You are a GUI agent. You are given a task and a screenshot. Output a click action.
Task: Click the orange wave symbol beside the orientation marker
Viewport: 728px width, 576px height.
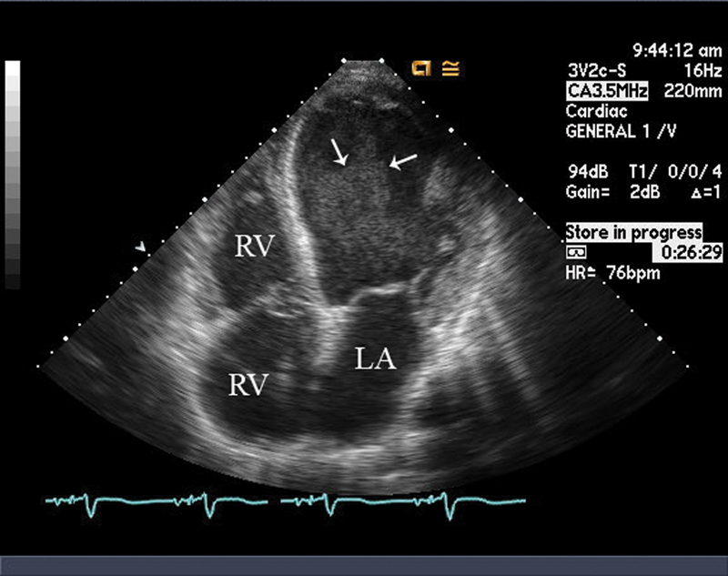(448, 66)
